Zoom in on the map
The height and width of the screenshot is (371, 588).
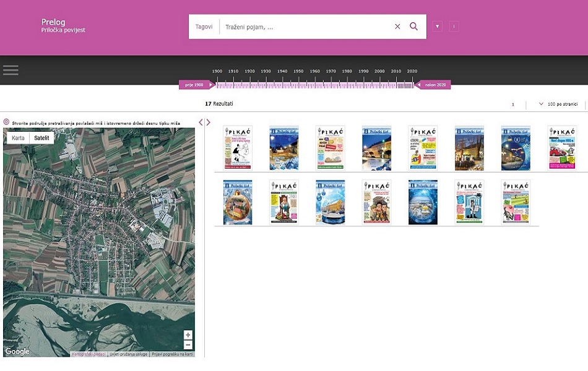[188, 335]
